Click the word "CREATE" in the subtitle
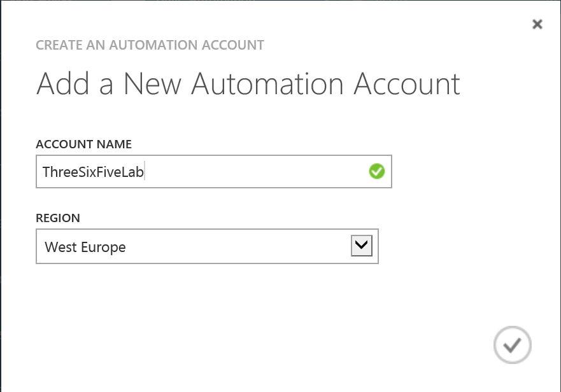The width and height of the screenshot is (561, 392). [x=55, y=45]
